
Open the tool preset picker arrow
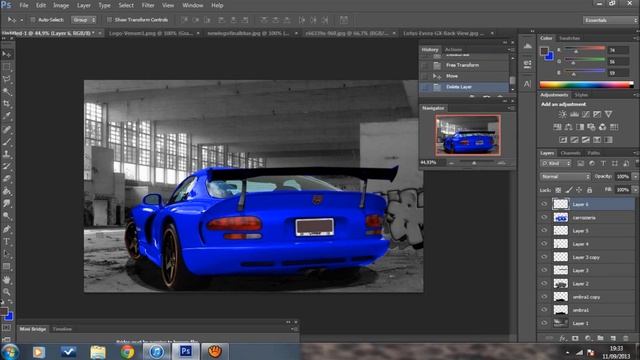(x=22, y=20)
